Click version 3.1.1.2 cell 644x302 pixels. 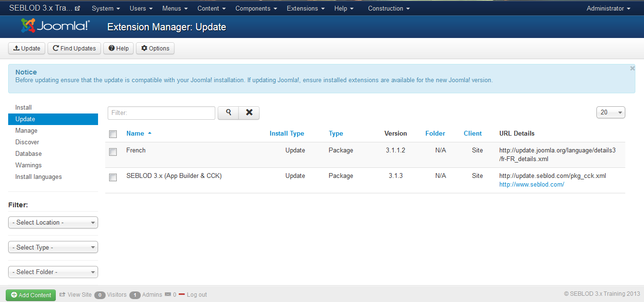tap(396, 150)
